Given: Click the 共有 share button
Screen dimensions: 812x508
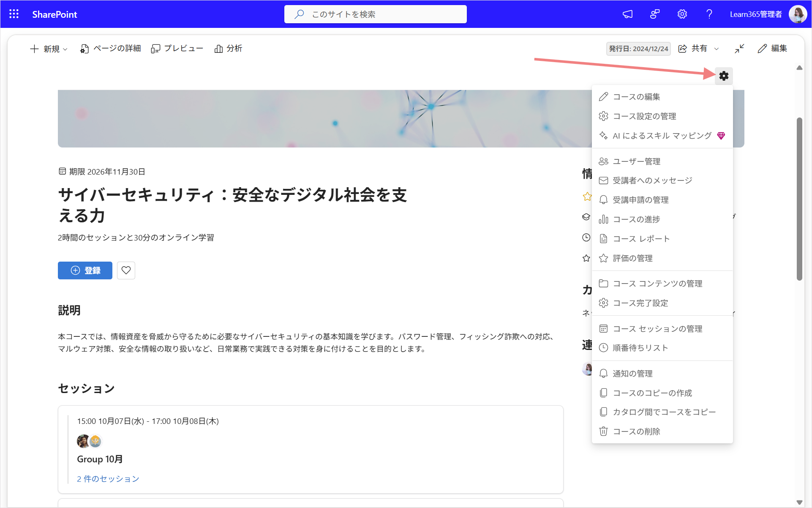Looking at the screenshot, I should click(693, 49).
